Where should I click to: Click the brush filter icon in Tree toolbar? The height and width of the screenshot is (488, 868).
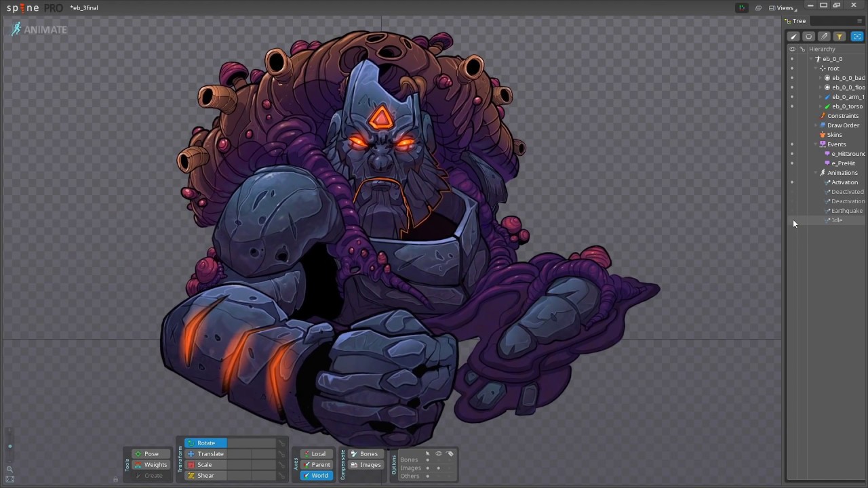(793, 37)
